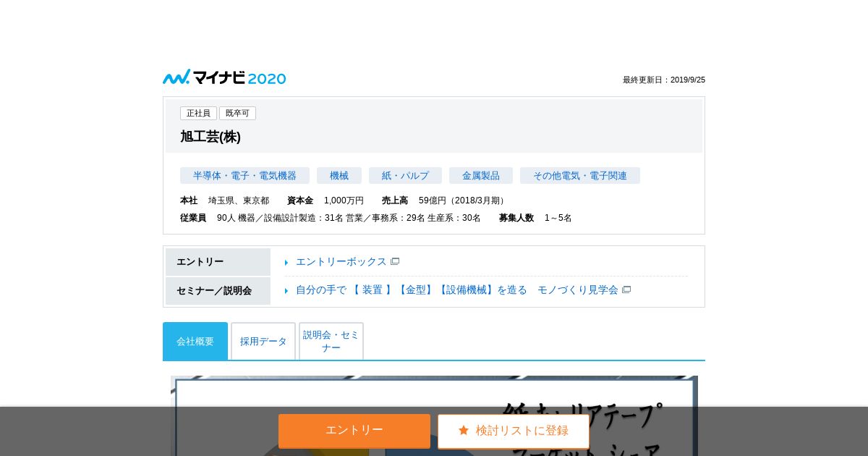
Task: Click the arrow bullet before 自分の手で
Action: click(286, 291)
